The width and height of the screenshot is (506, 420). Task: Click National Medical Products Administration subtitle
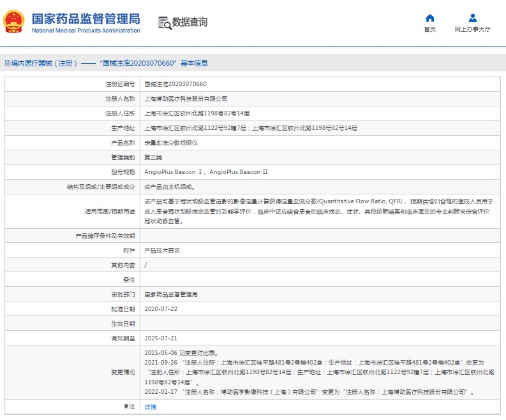coord(86,31)
